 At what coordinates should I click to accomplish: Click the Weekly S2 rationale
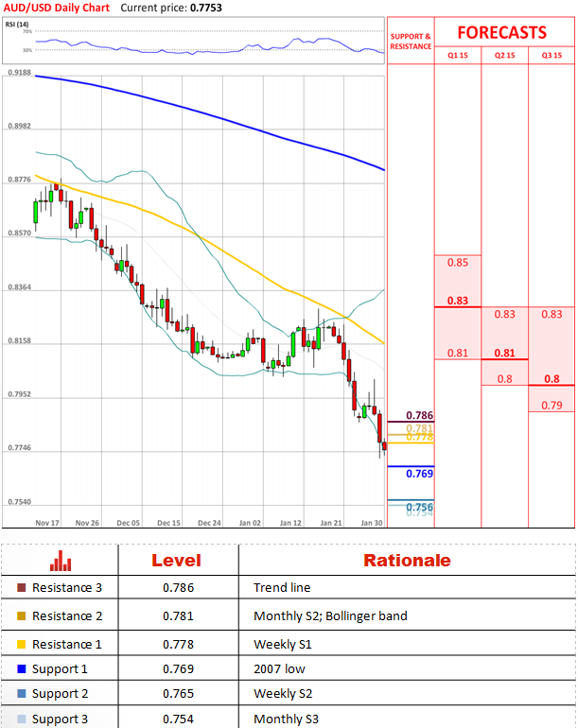(283, 694)
